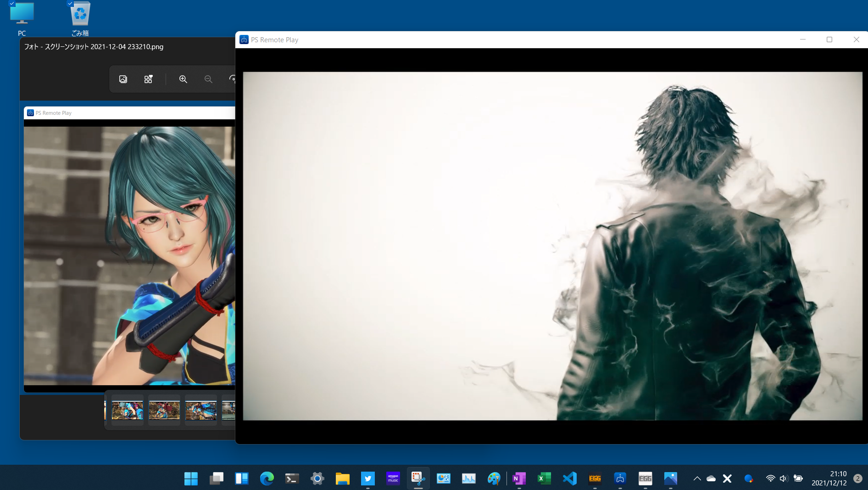Rotate the photo in Photos
The height and width of the screenshot is (490, 868).
tap(232, 79)
